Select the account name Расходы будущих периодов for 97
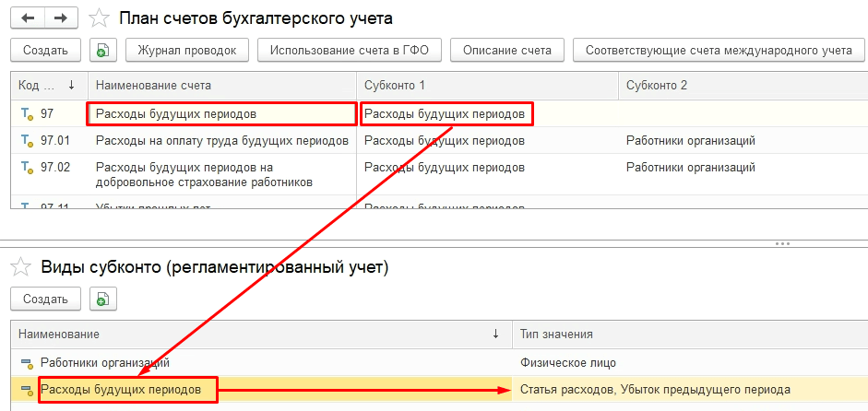The height and width of the screenshot is (411, 868). point(176,114)
